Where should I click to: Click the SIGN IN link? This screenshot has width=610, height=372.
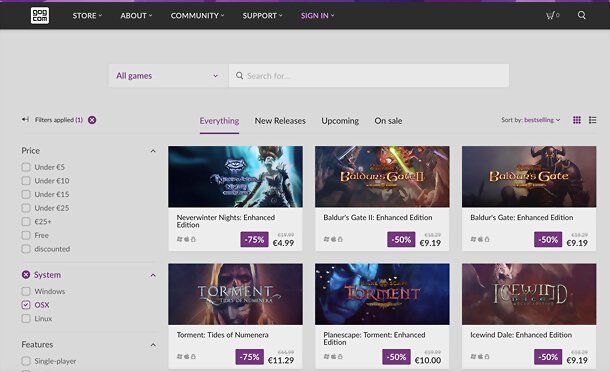pos(317,16)
